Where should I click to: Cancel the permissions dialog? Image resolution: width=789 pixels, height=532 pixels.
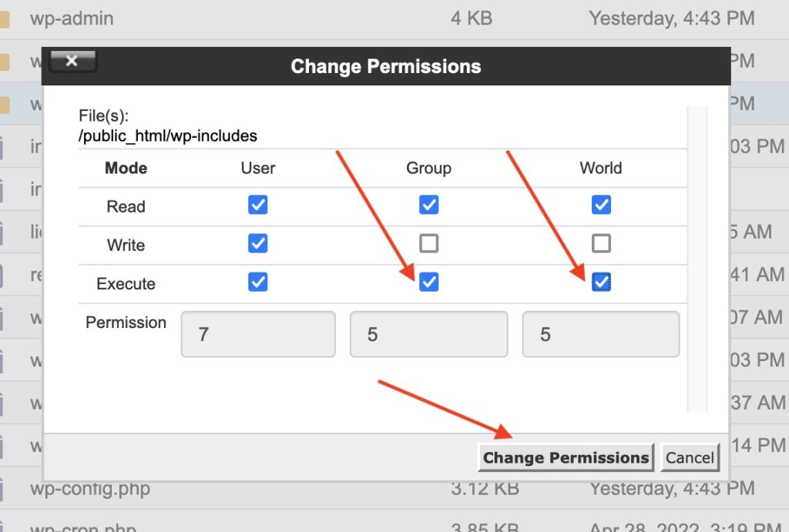tap(690, 457)
